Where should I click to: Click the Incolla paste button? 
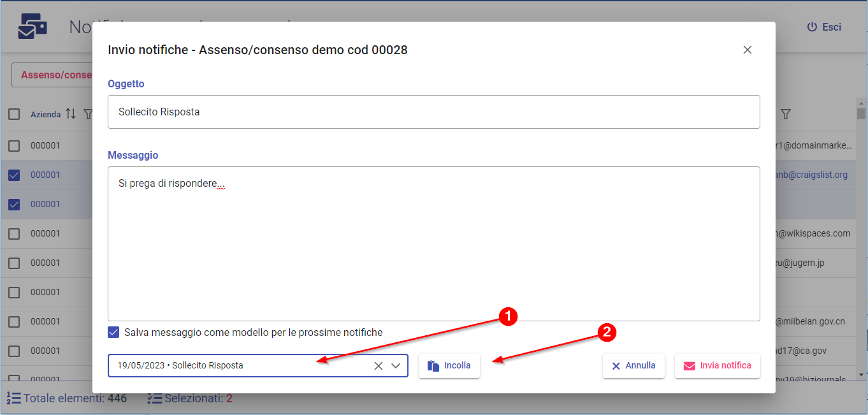click(x=449, y=366)
